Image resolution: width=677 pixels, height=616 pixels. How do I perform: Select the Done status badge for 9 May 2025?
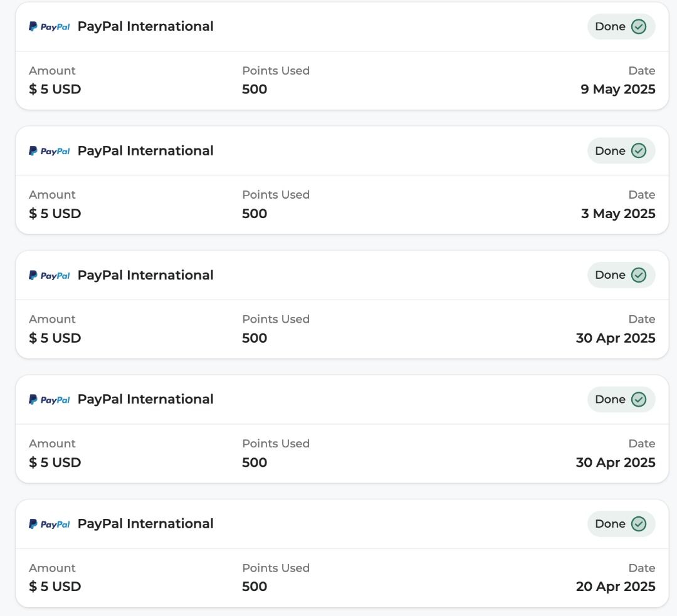[x=621, y=26]
